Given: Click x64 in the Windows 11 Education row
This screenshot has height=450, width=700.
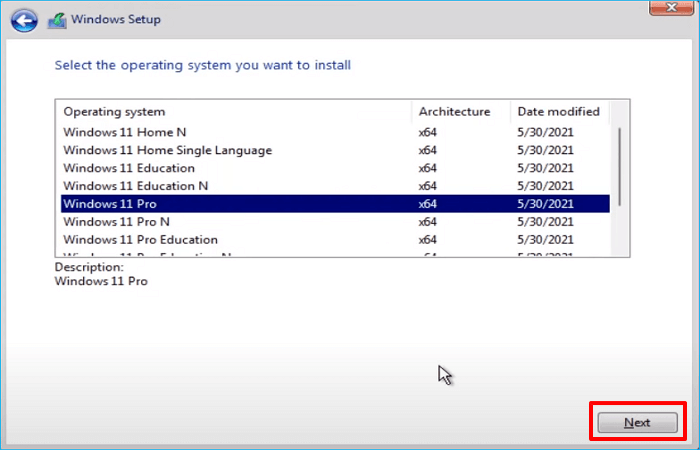Looking at the screenshot, I should pos(428,168).
